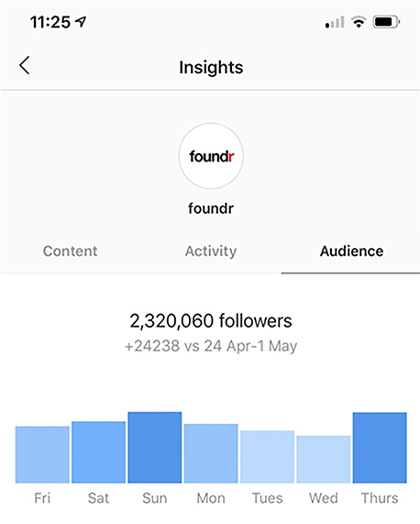This screenshot has width=420, height=524.
Task: Select the Fri bar in chart
Action: (x=42, y=454)
